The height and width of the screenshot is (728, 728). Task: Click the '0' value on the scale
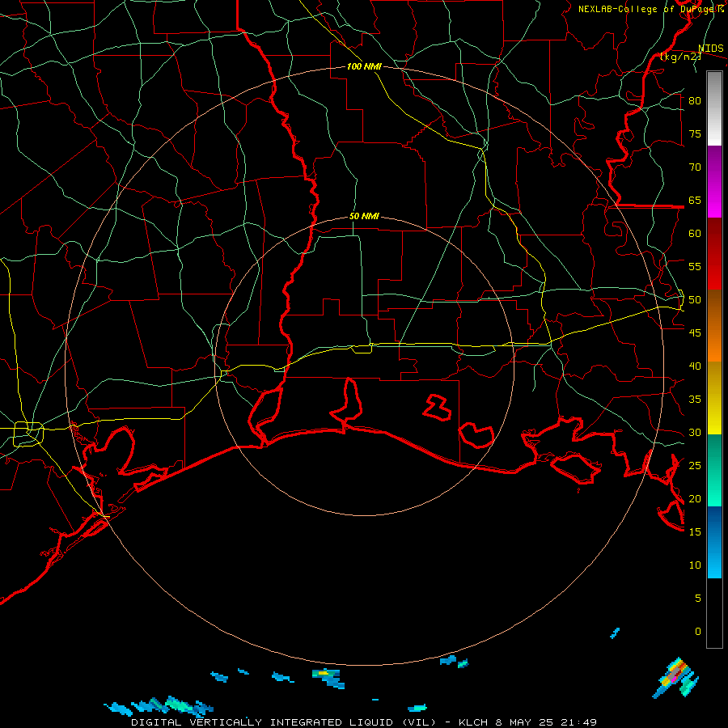point(698,632)
